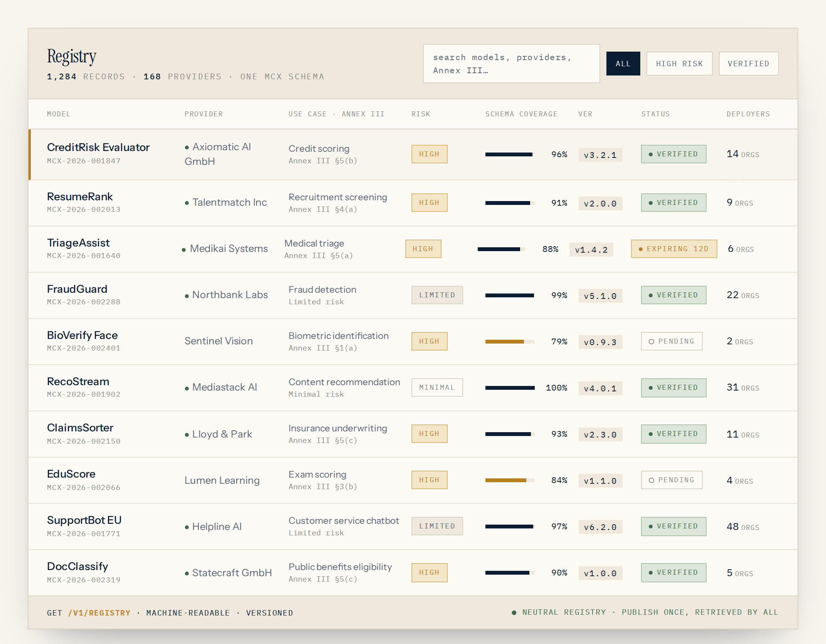The height and width of the screenshot is (644, 826).
Task: Click version tag v3.2.1
Action: [600, 155]
